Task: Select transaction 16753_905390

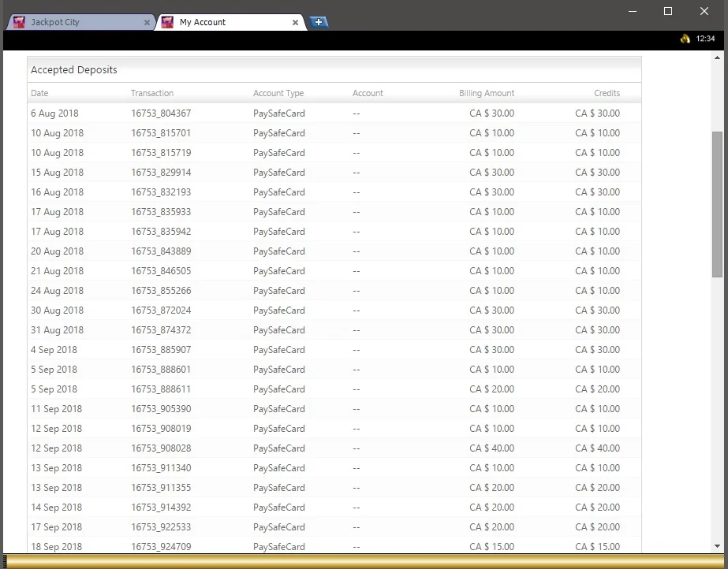Action: click(161, 409)
